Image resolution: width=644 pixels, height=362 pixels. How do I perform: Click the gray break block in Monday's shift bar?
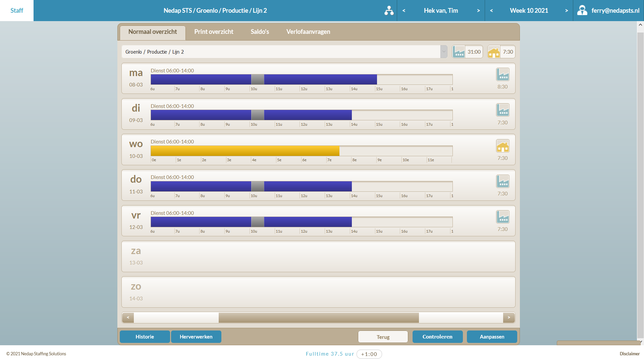point(258,79)
